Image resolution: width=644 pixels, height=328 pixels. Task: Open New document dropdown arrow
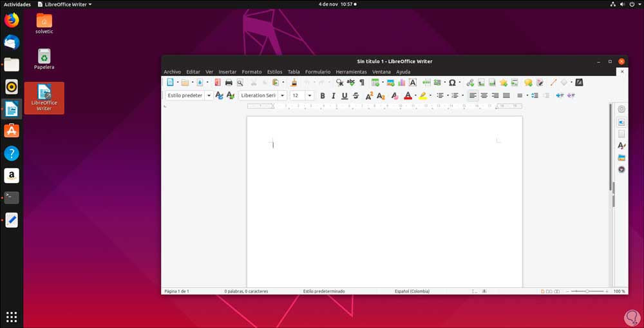tap(178, 82)
